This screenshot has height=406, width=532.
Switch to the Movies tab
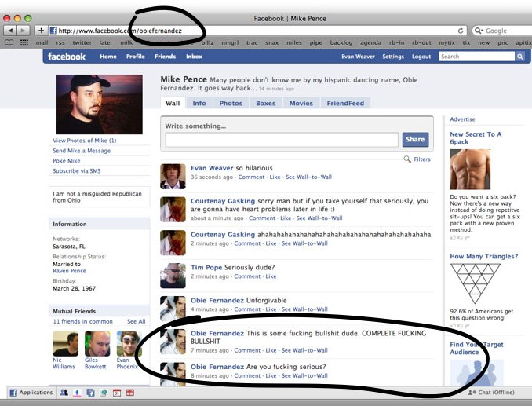pyautogui.click(x=301, y=103)
